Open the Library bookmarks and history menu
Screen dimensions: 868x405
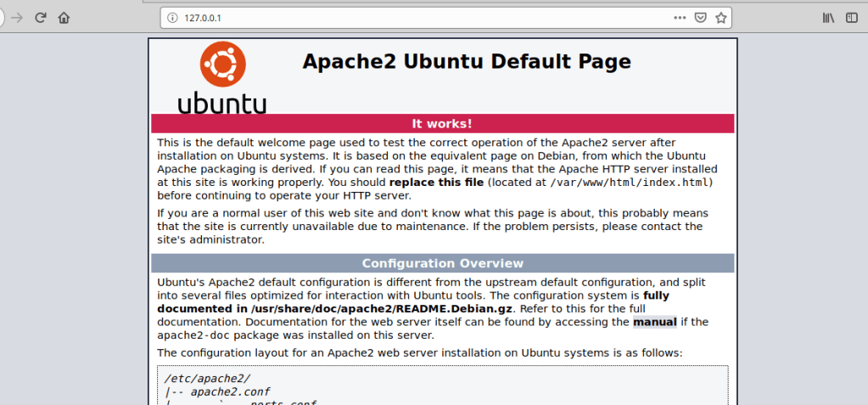pyautogui.click(x=829, y=17)
